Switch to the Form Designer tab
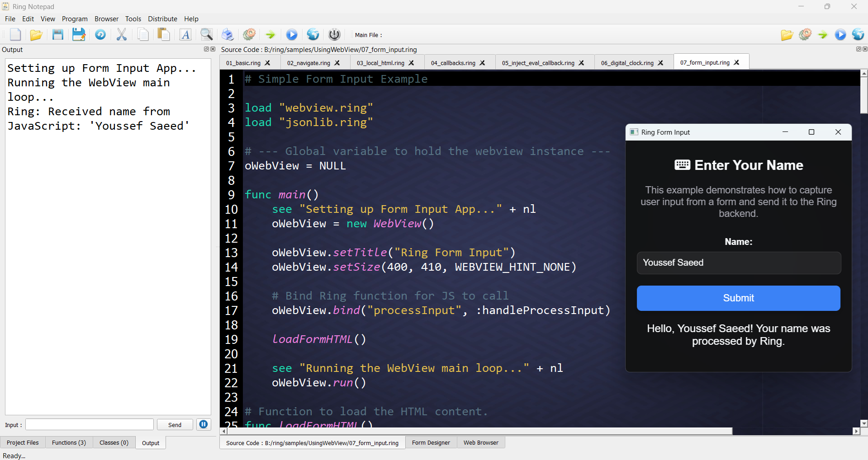Viewport: 868px width, 460px height. coord(430,443)
